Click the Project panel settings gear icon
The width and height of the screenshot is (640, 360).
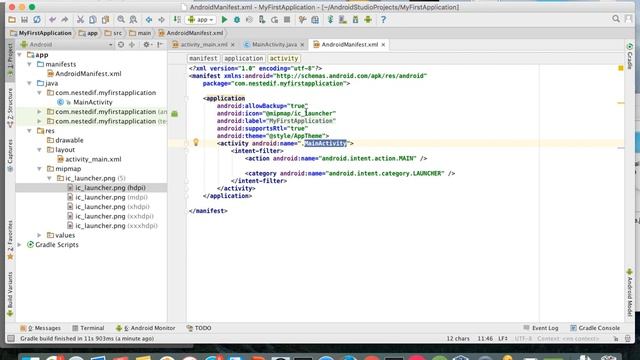(x=146, y=44)
